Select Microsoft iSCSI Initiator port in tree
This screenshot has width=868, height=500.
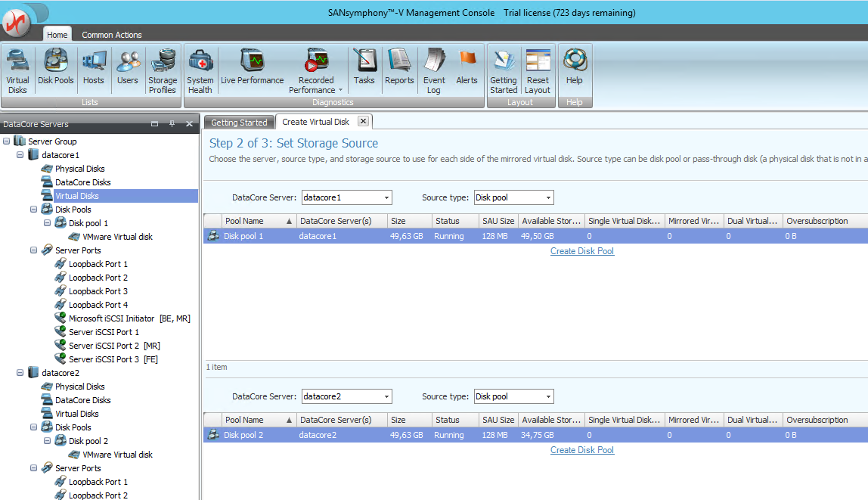(129, 318)
